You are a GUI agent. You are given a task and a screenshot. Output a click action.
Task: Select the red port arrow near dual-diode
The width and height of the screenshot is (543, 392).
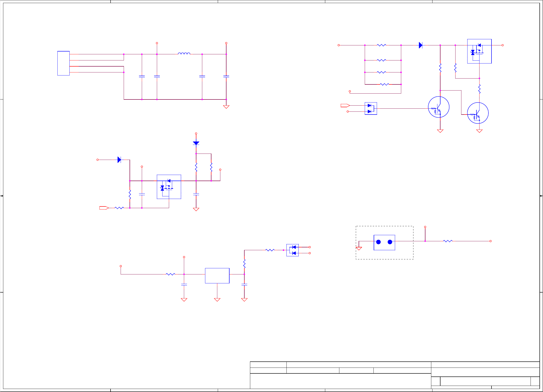pyautogui.click(x=345, y=105)
